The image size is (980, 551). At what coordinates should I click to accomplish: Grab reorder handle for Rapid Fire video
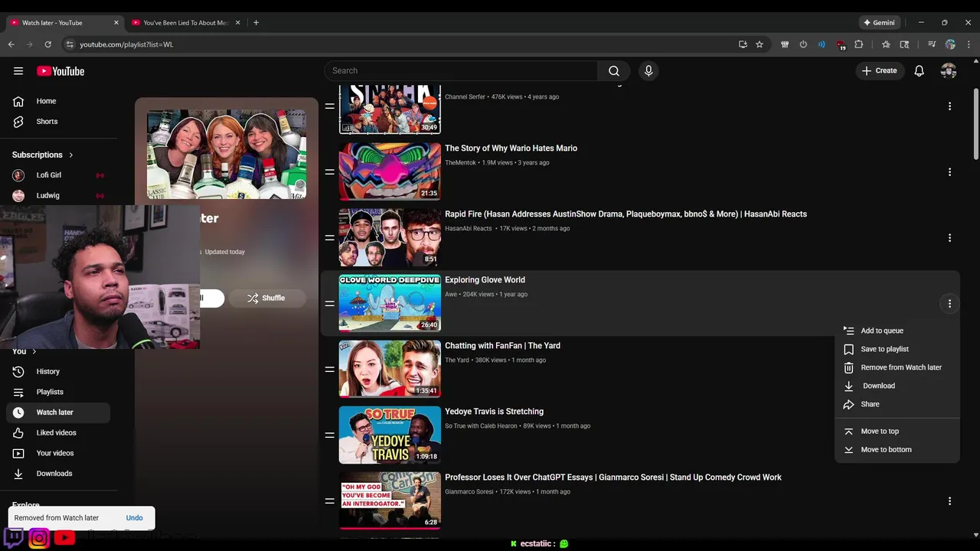[329, 238]
